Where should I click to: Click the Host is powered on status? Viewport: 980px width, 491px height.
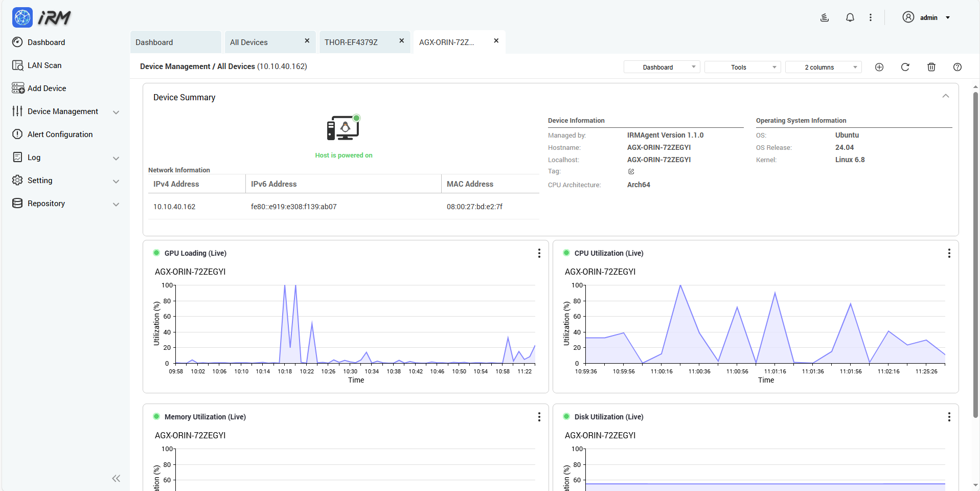344,155
